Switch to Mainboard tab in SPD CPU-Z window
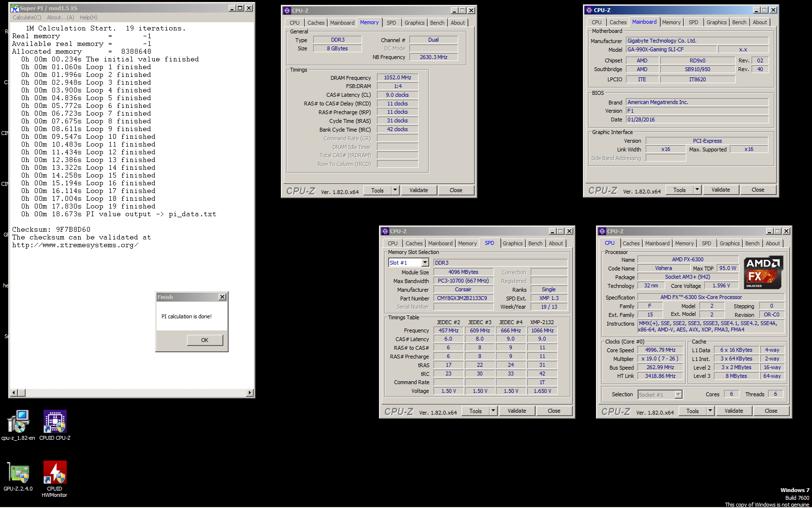 coord(440,243)
